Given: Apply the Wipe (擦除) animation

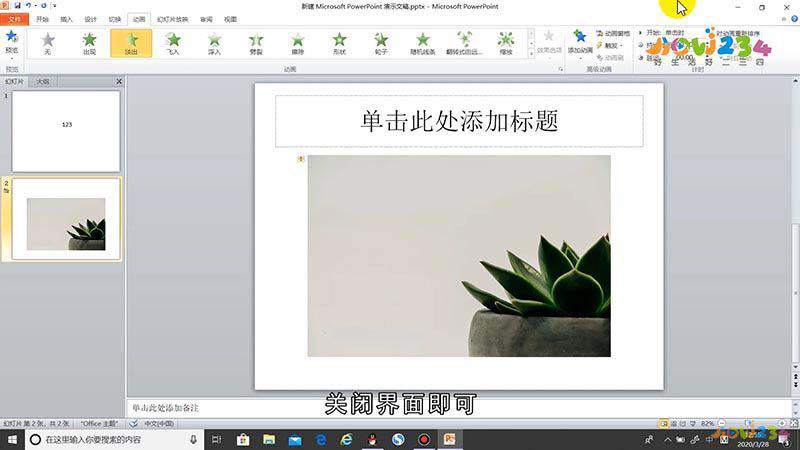Looking at the screenshot, I should (298, 43).
